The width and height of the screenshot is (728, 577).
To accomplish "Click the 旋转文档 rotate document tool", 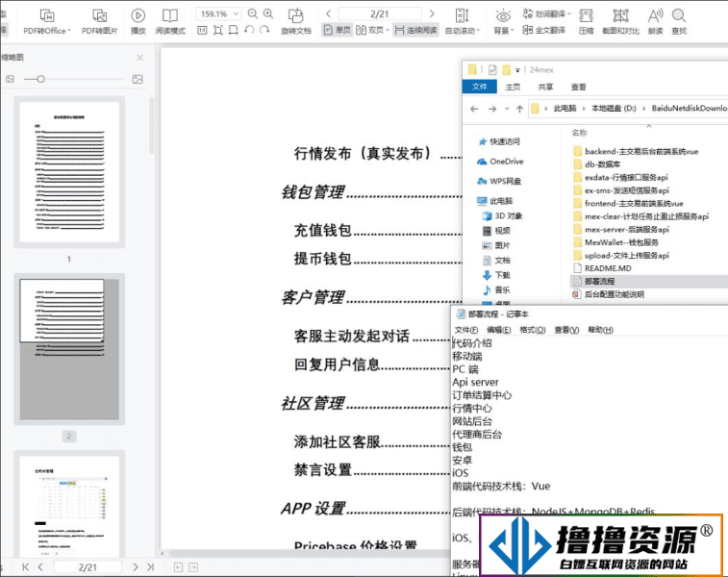I will (x=296, y=21).
